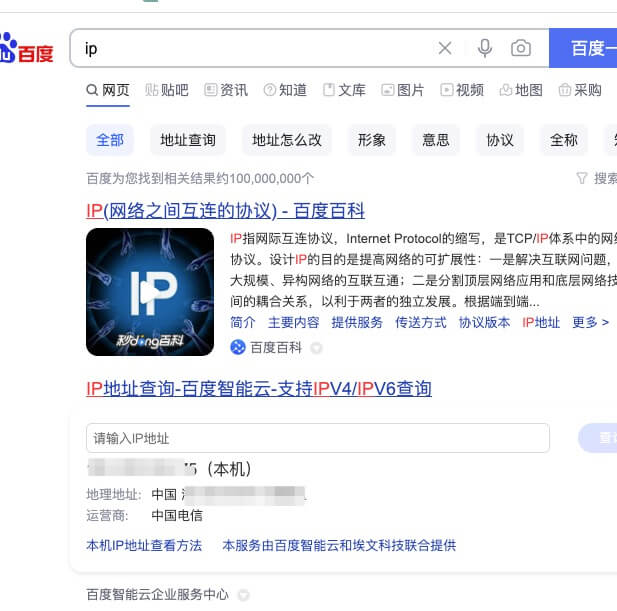The width and height of the screenshot is (617, 611).
Task: Click the Baidu Baike source logo
Action: click(238, 348)
